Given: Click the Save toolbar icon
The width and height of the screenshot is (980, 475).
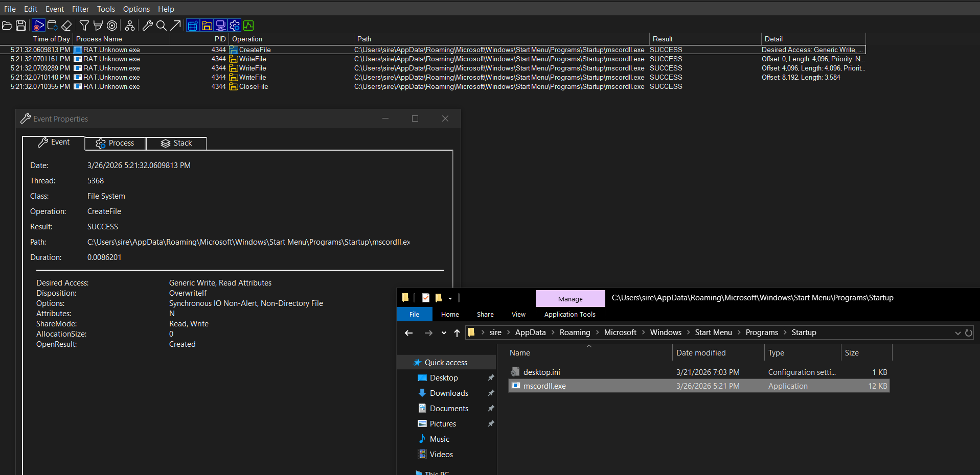Looking at the screenshot, I should point(21,26).
